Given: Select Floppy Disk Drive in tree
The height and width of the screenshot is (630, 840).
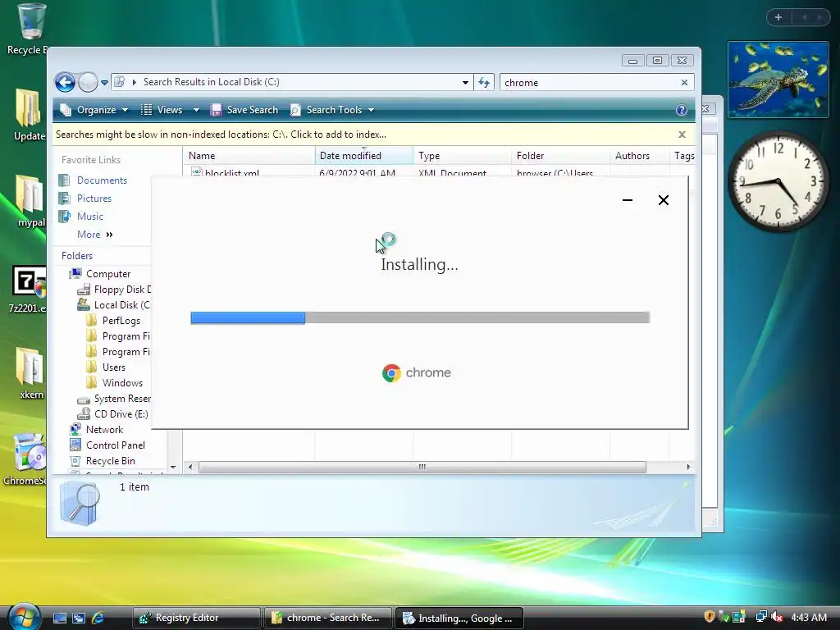Looking at the screenshot, I should click(114, 290).
